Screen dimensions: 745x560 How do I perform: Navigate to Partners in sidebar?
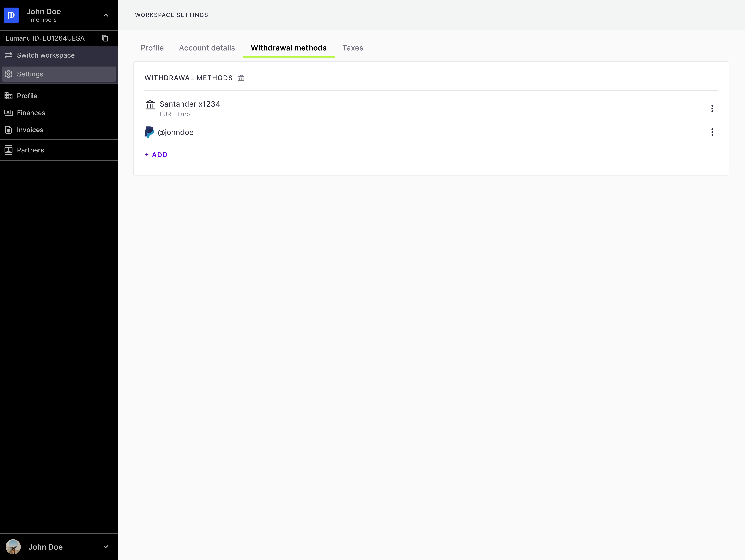30,150
